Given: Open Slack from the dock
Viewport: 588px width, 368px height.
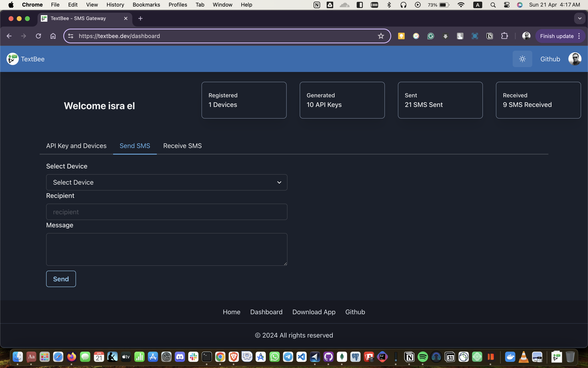Looking at the screenshot, I should 193,357.
